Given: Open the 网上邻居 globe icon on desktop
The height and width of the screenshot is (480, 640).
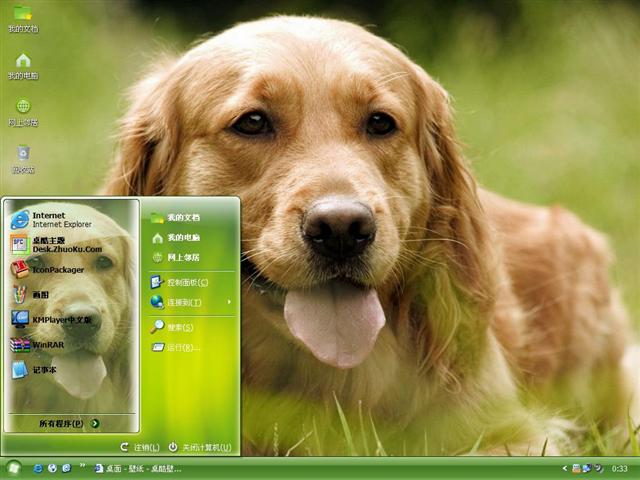Looking at the screenshot, I should [23, 113].
